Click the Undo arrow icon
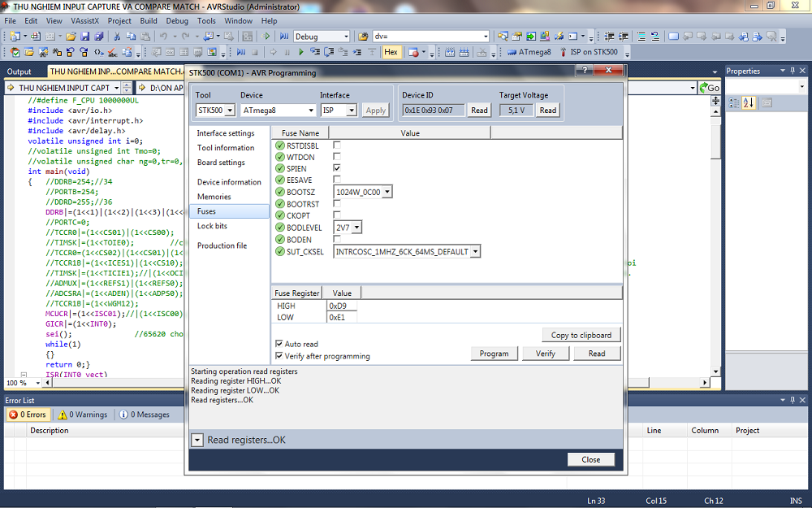 [163, 37]
